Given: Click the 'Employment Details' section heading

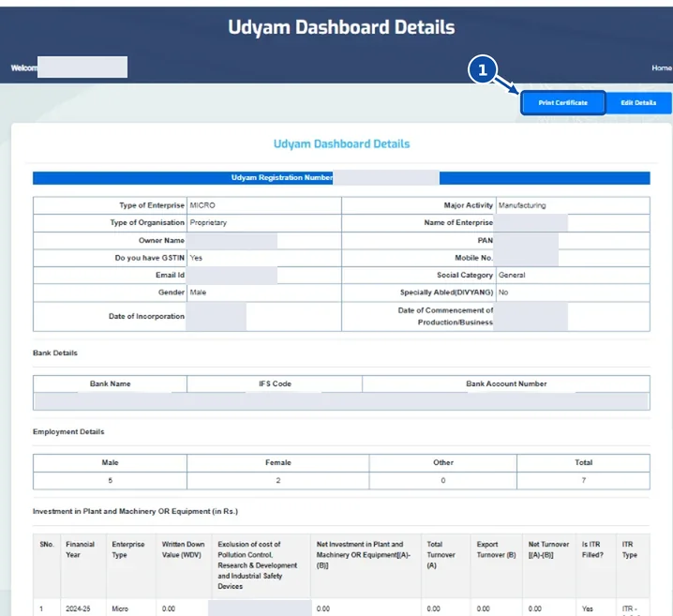Looking at the screenshot, I should pyautogui.click(x=68, y=432).
